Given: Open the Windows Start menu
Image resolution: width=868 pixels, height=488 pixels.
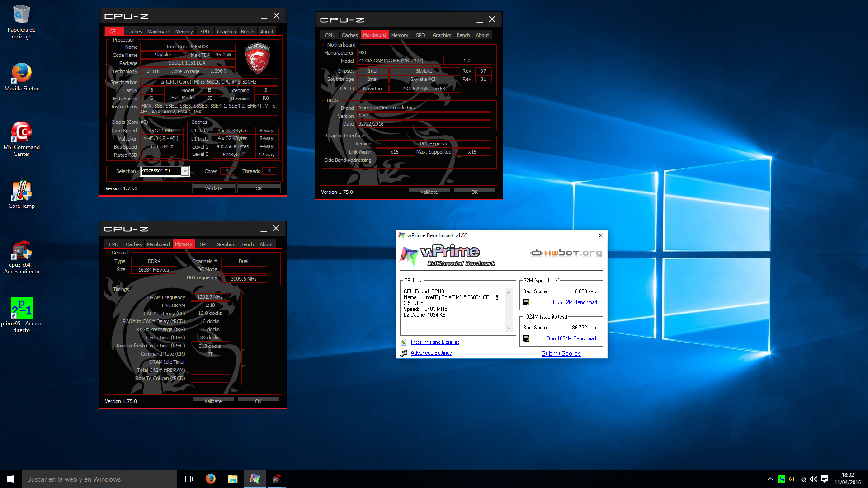Looking at the screenshot, I should tap(11, 479).
